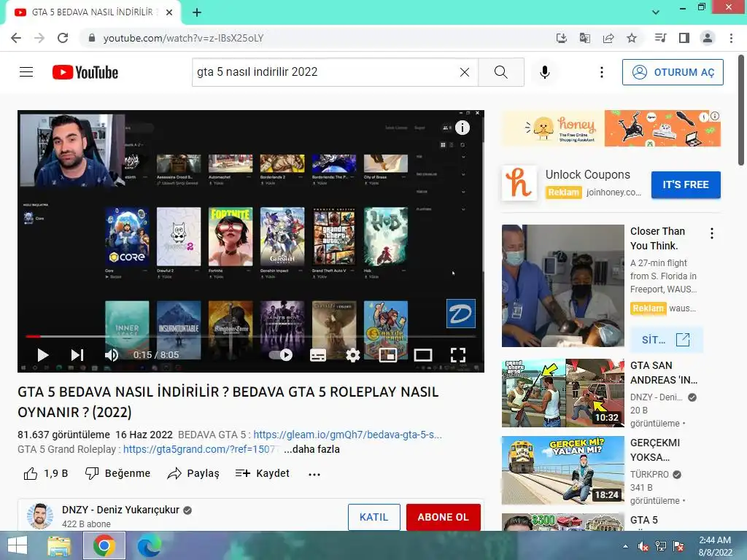Open File Explorer from taskbar
The image size is (747, 560).
(59, 545)
